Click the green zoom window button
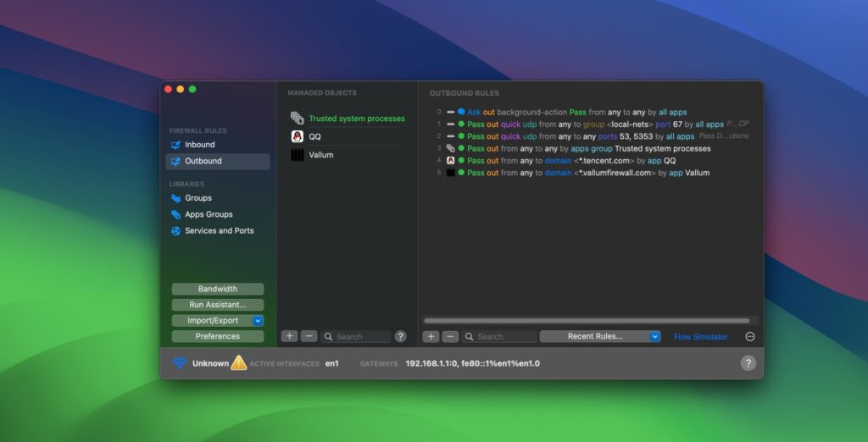Image resolution: width=868 pixels, height=442 pixels. 192,89
